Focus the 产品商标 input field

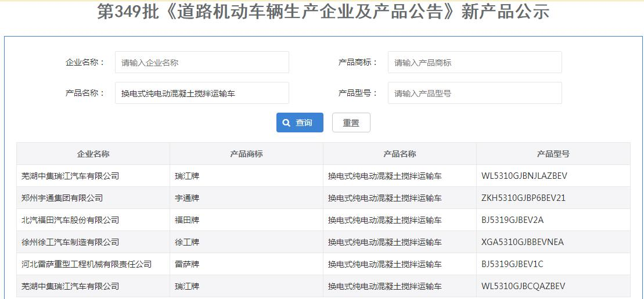coord(475,63)
